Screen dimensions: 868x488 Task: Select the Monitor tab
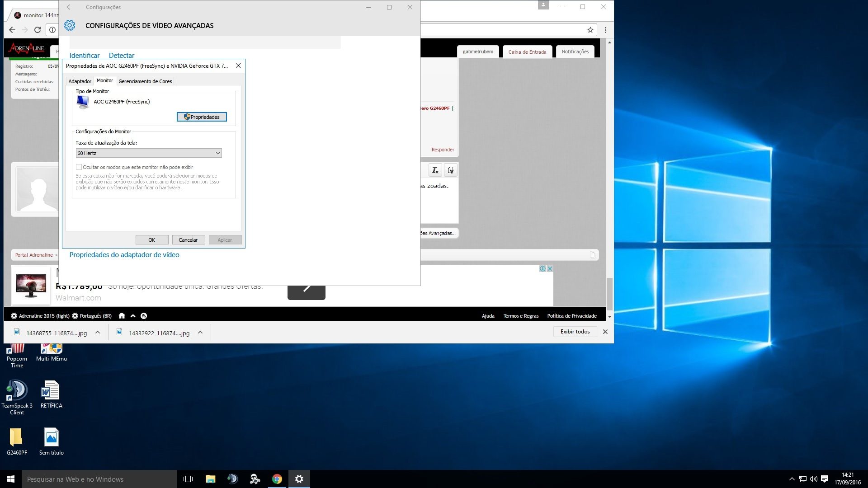pos(105,80)
